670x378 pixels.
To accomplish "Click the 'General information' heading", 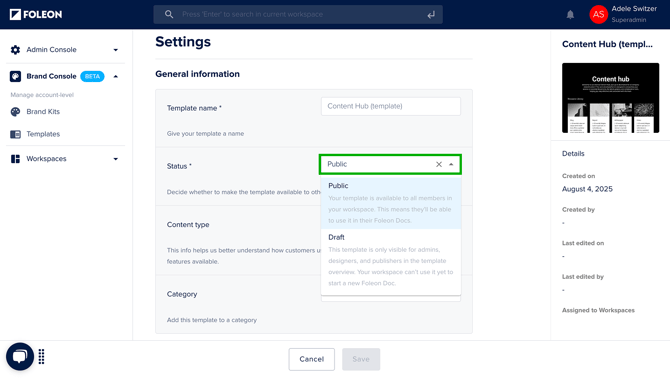I will click(x=197, y=74).
